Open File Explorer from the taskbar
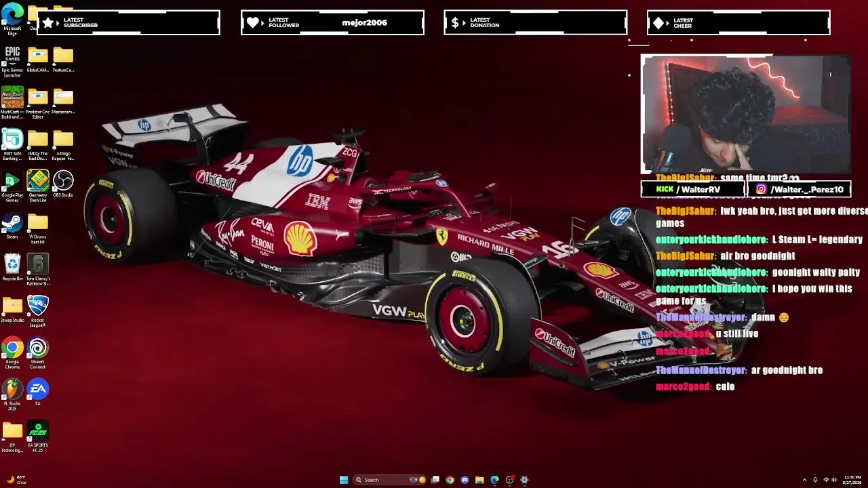 point(479,480)
